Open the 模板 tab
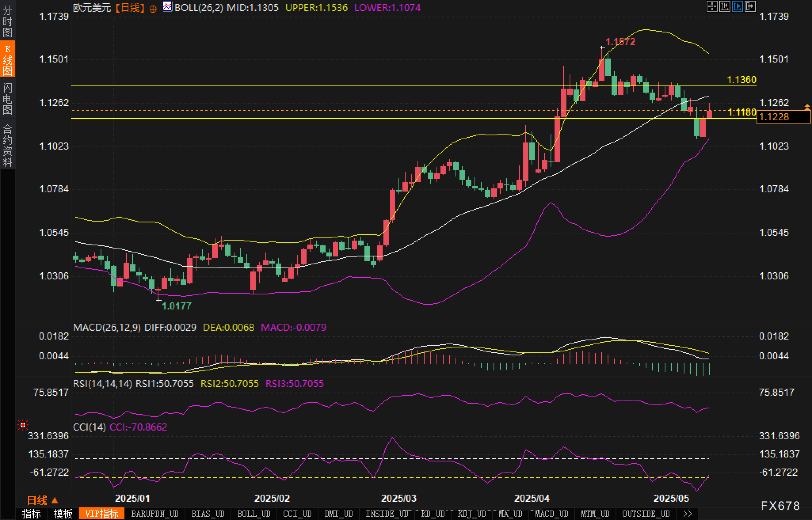This screenshot has height=520, width=812. tap(63, 514)
